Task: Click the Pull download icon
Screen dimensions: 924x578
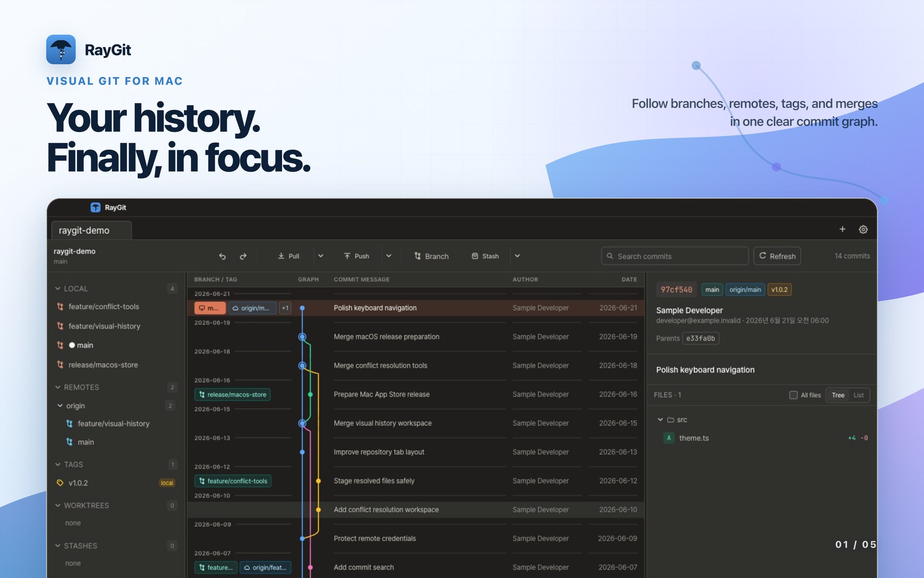Action: (281, 256)
